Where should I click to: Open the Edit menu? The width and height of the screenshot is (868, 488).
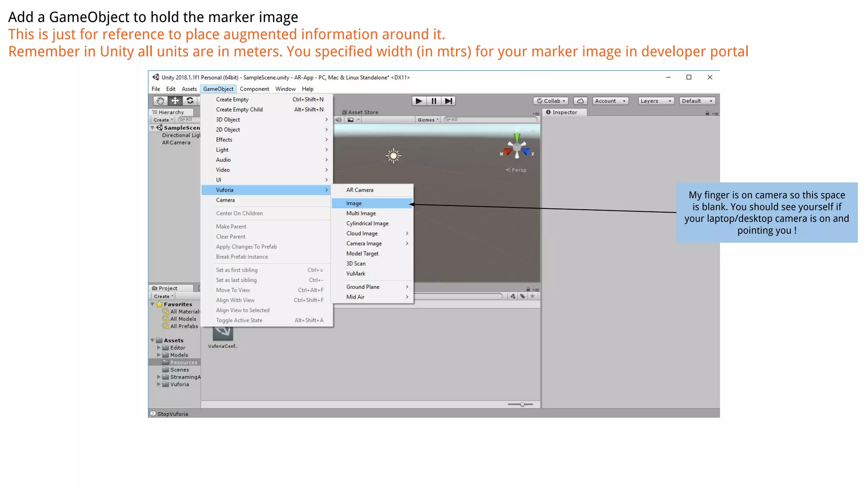(170, 89)
